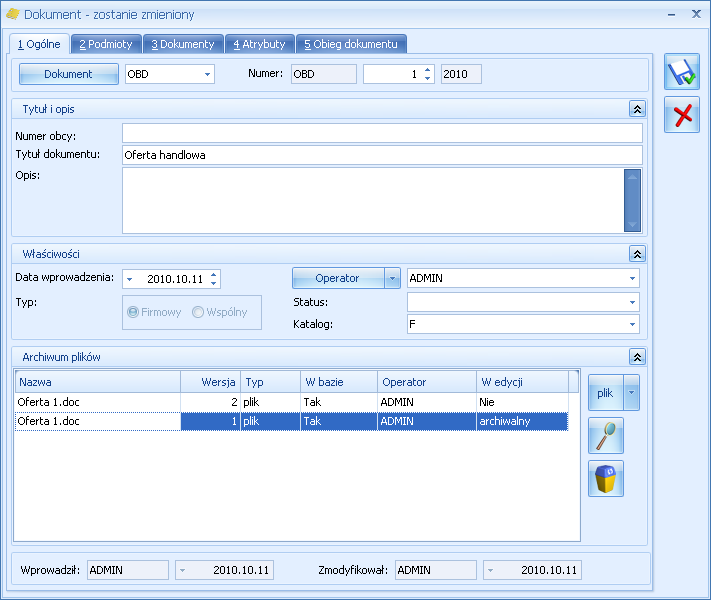Click the Operator button
The image size is (711, 600).
(338, 278)
